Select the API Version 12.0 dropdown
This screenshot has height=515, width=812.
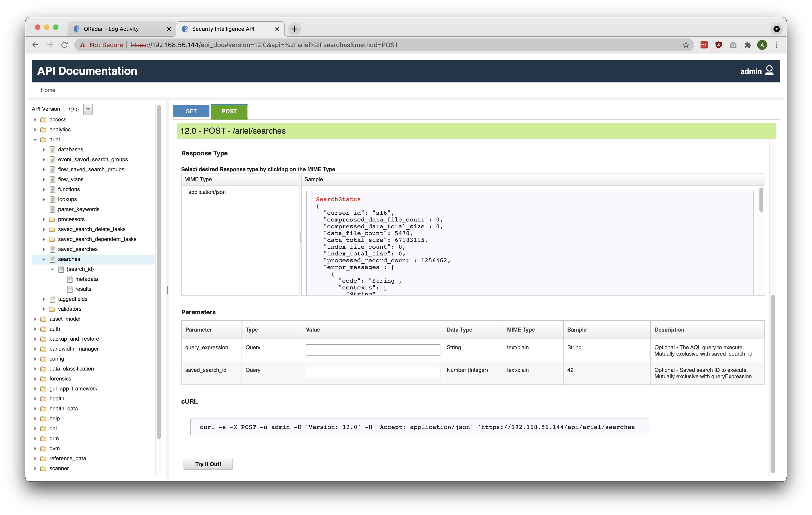79,109
